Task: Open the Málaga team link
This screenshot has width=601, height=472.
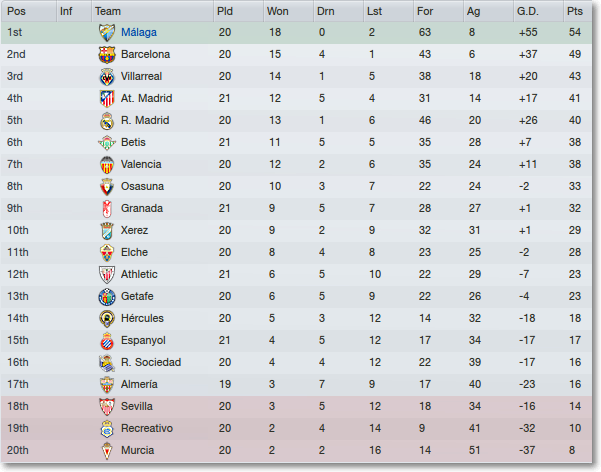Action: [x=138, y=32]
